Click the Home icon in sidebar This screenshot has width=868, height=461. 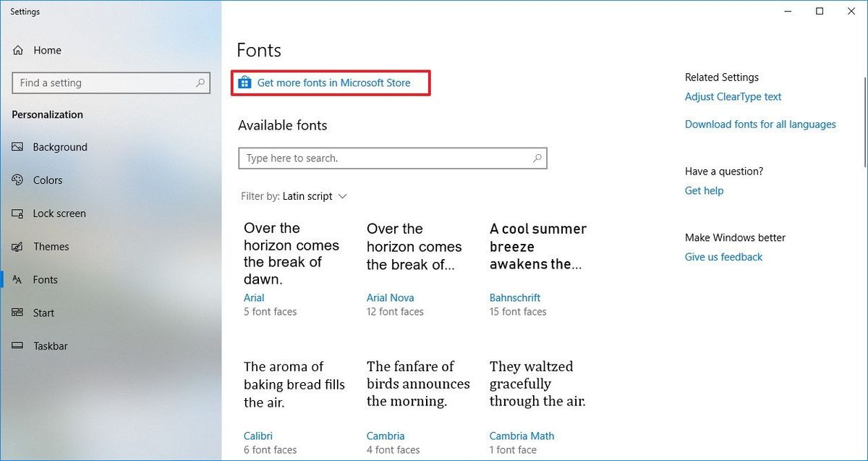[x=17, y=50]
